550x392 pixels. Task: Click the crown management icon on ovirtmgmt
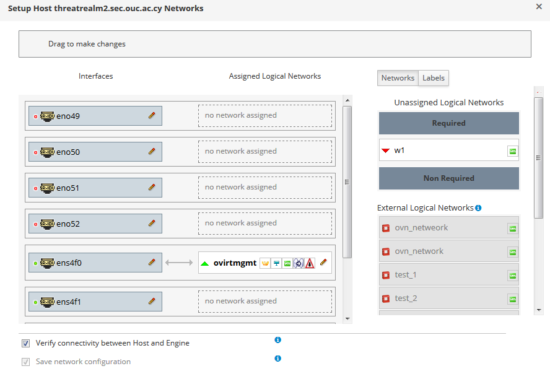coord(265,263)
